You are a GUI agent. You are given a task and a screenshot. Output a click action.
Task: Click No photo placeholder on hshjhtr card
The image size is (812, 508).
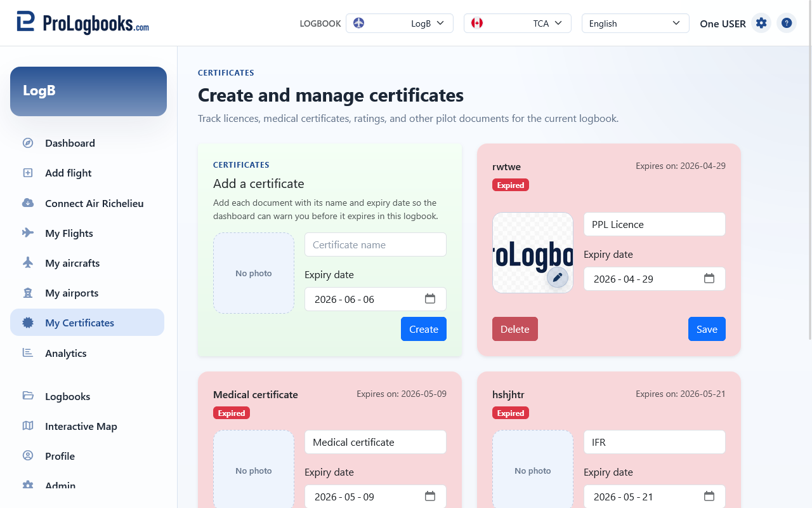533,471
